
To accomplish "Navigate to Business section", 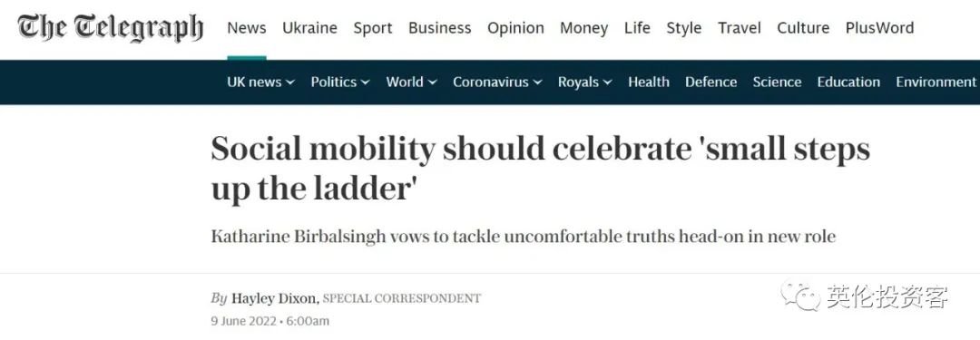I will [x=439, y=28].
